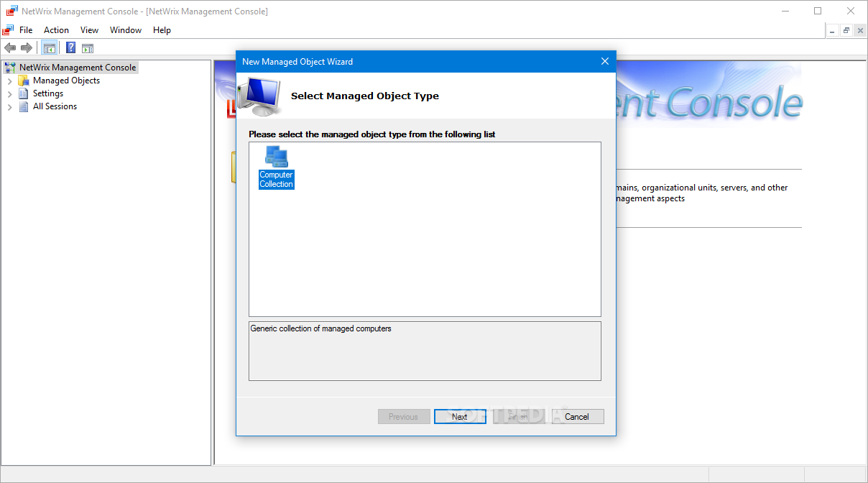Click the Forward arrow in toolbar
Screen dimensions: 868x483
(x=27, y=48)
